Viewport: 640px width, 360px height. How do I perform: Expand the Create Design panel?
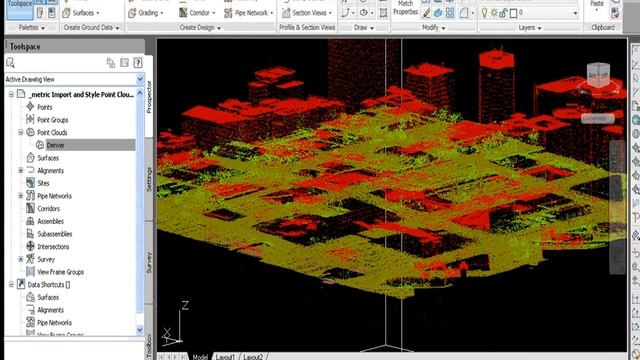pos(200,27)
